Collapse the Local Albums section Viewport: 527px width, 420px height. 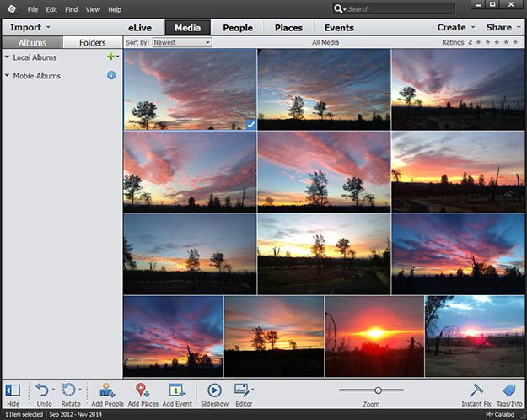[x=7, y=57]
